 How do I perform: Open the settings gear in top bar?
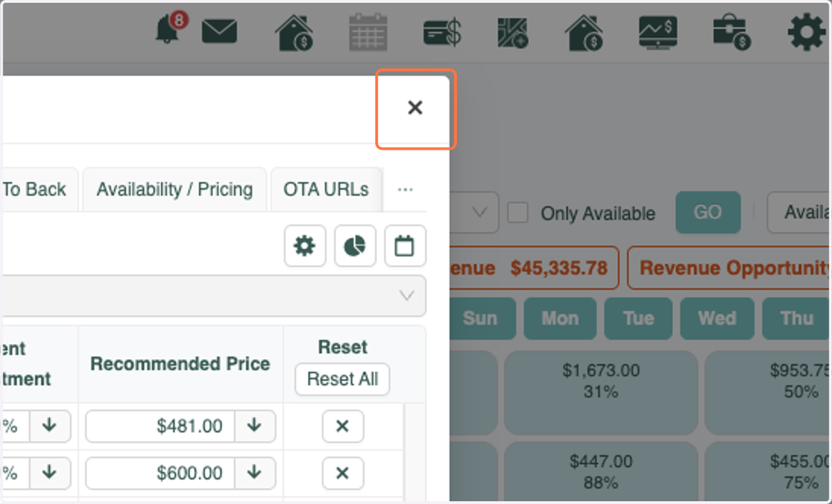[x=808, y=32]
